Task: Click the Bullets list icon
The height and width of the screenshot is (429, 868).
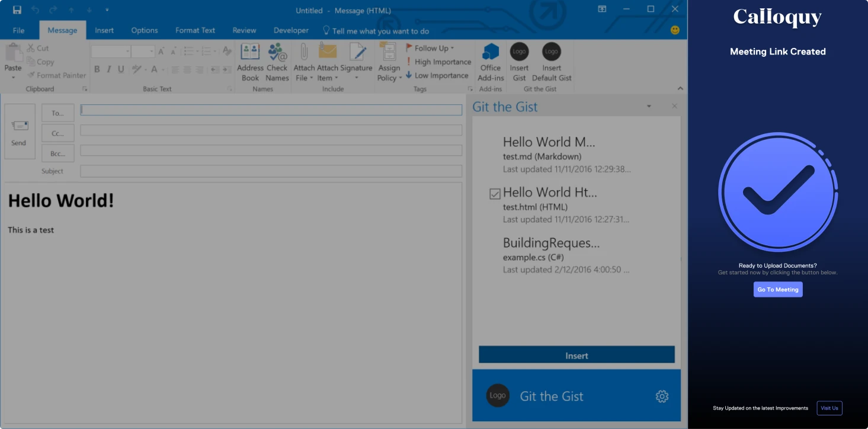Action: pos(190,52)
